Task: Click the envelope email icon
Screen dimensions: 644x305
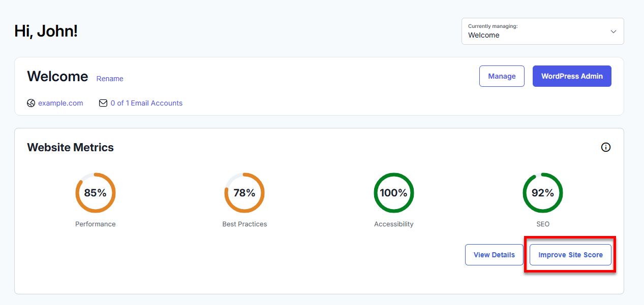Action: tap(103, 103)
